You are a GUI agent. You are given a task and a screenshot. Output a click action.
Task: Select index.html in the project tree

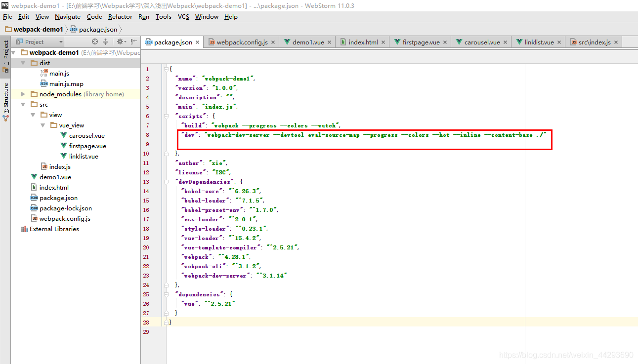(x=54, y=187)
